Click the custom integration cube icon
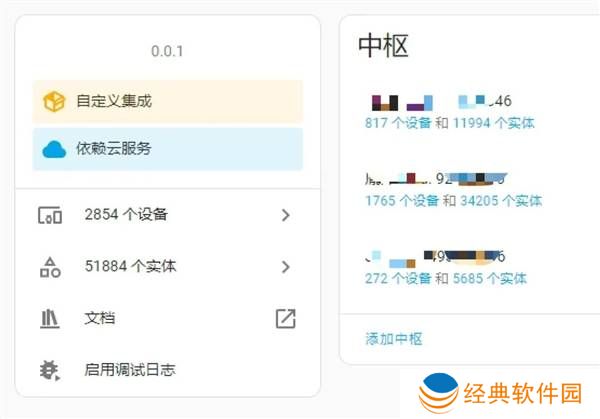The height and width of the screenshot is (419, 600). 54,102
